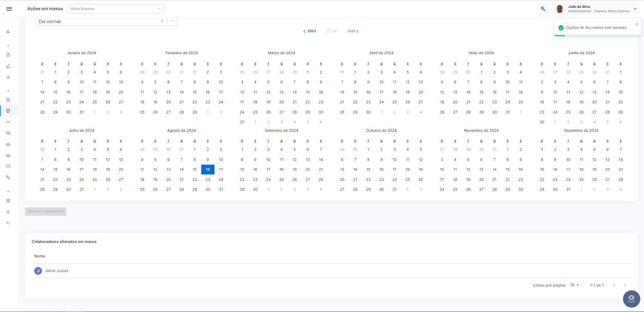Click the Ações em massa page title
Image resolution: width=644 pixels, height=312 pixels.
[45, 9]
